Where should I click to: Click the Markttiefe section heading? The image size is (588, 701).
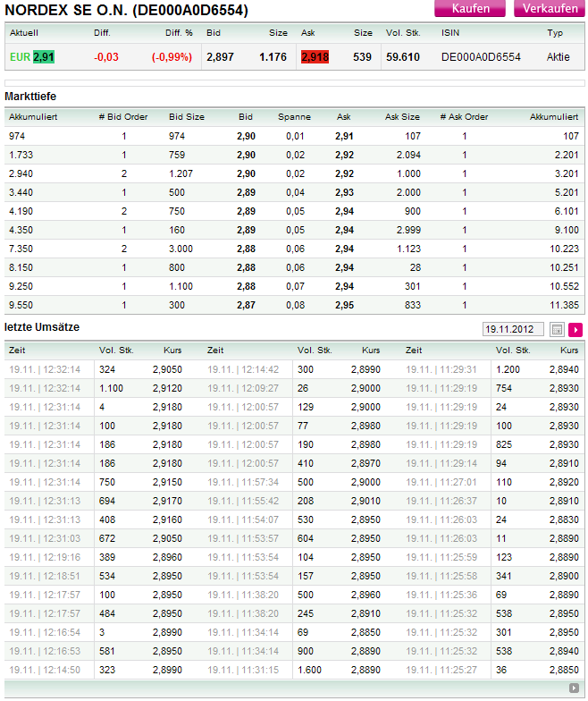30,97
